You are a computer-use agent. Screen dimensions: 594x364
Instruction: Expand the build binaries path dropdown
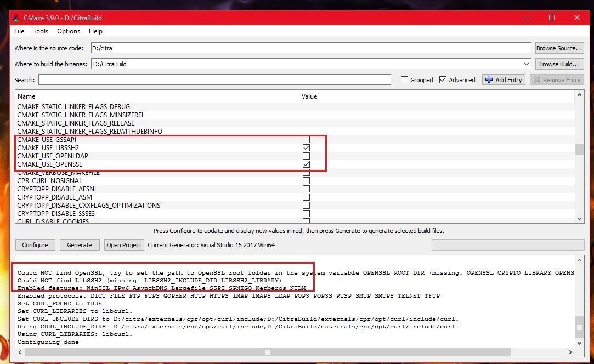(526, 64)
